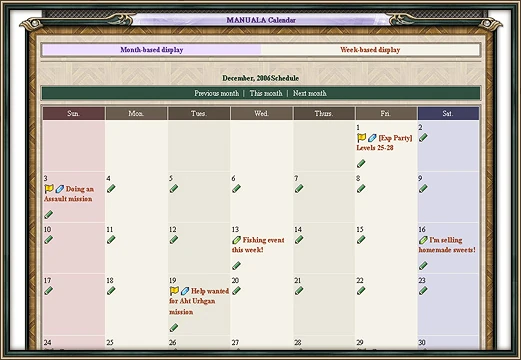Screen dimensions: 521x360
Task: Click the green pencil icon on day 8
Action: tap(361, 189)
